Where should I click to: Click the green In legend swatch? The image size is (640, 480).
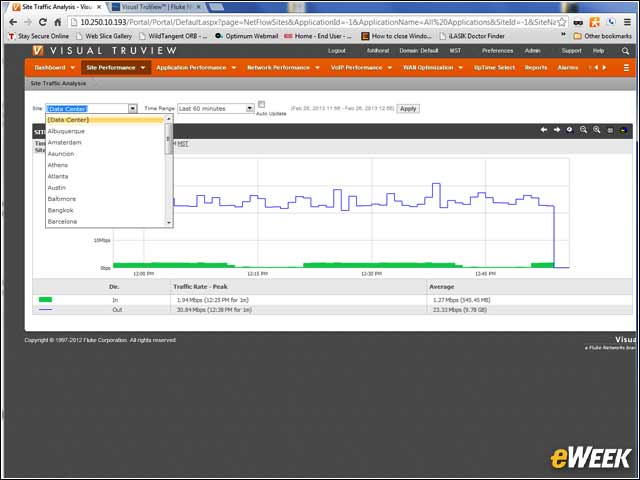tap(45, 300)
